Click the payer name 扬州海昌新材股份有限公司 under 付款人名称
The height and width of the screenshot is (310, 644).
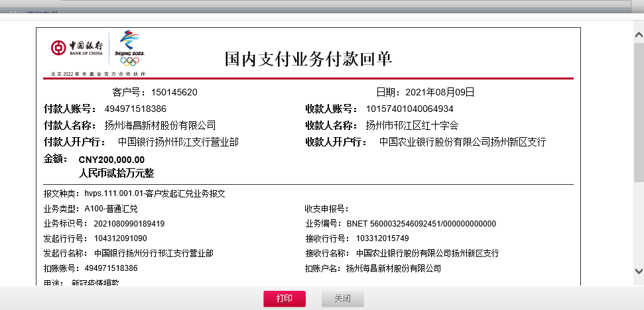click(160, 125)
